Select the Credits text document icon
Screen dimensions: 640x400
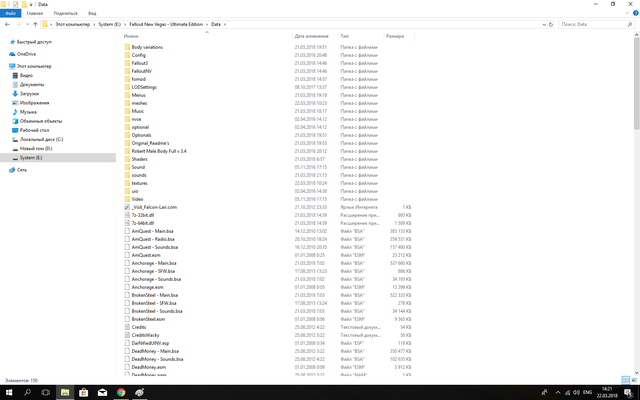tap(127, 327)
